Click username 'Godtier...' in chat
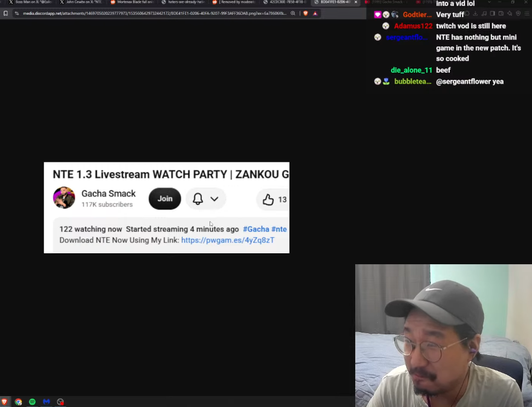 [417, 15]
